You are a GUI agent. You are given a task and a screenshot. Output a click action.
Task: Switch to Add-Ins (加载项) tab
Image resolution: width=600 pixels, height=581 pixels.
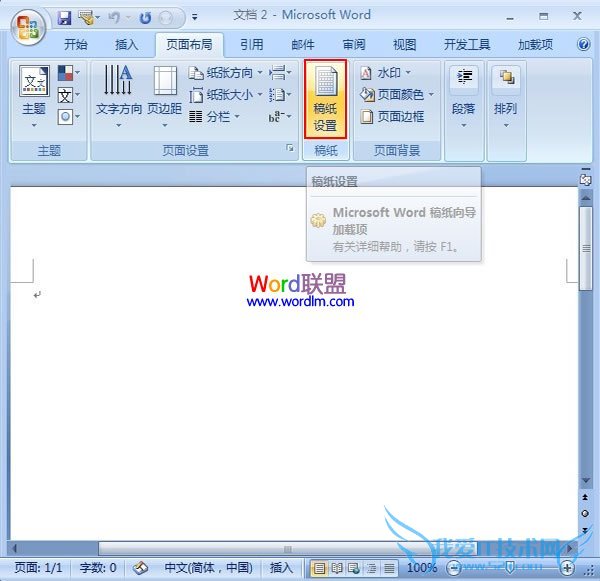point(535,44)
